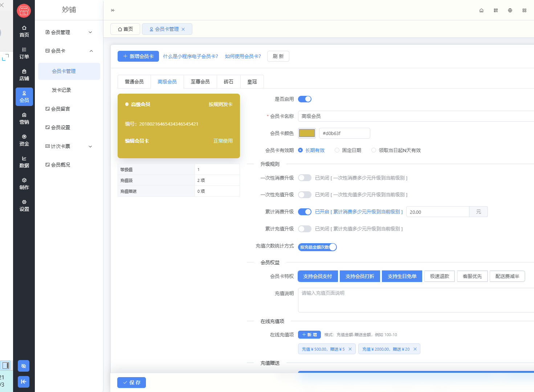Open the 数据 section in the sidebar
The width and height of the screenshot is (534, 392).
pos(24,162)
